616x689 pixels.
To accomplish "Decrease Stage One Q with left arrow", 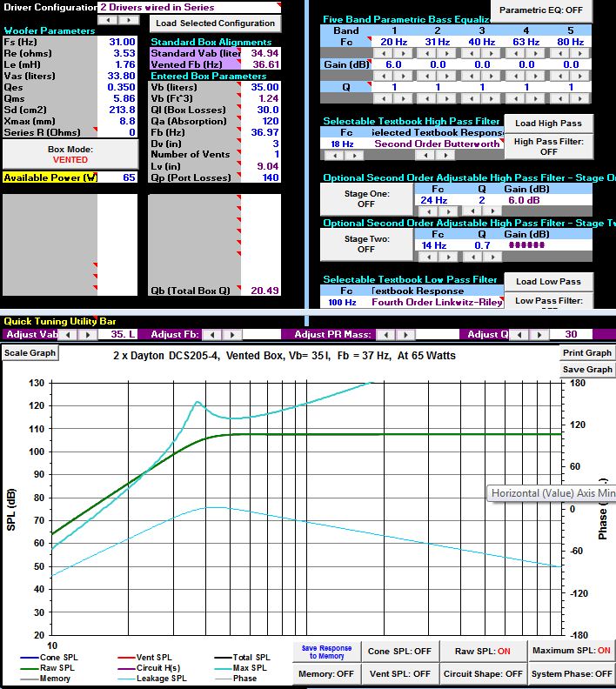I will coord(473,211).
